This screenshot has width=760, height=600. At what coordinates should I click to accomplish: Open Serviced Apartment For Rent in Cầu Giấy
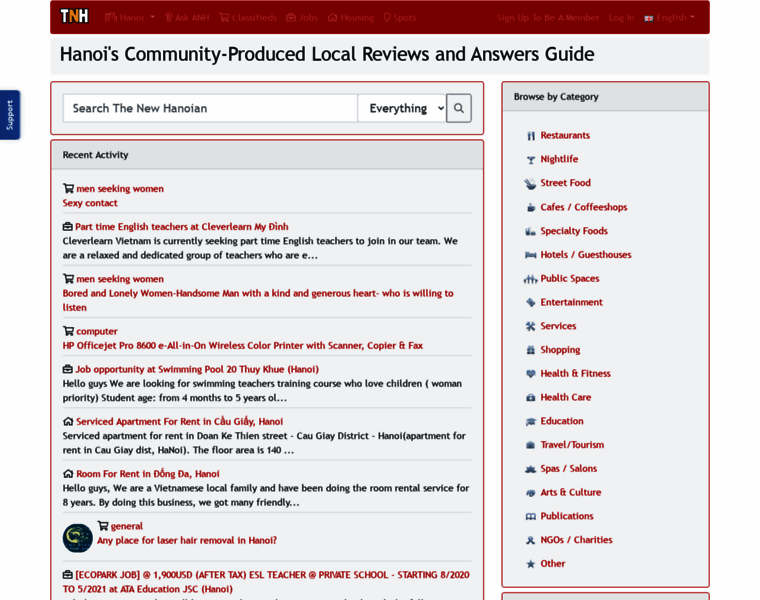pos(179,421)
